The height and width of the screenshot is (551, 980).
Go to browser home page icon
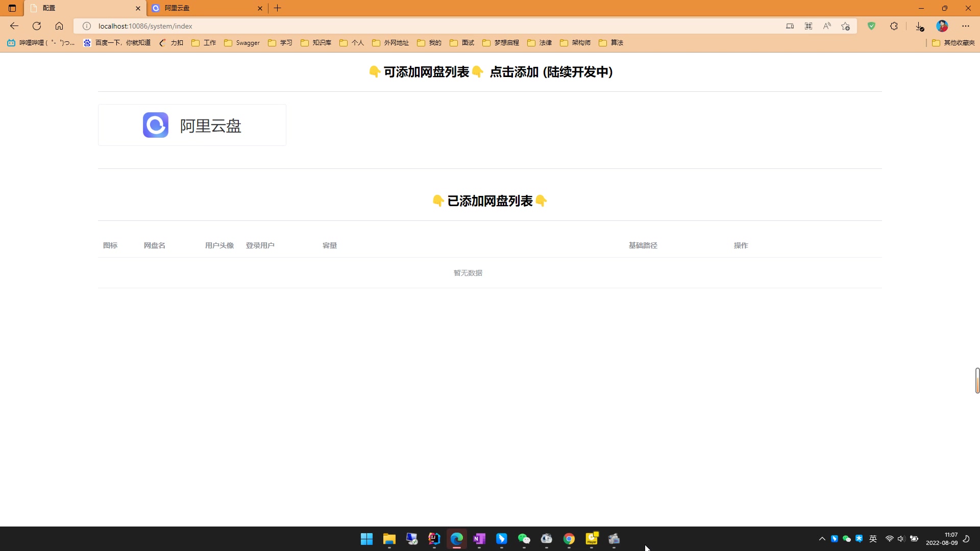coord(59,26)
